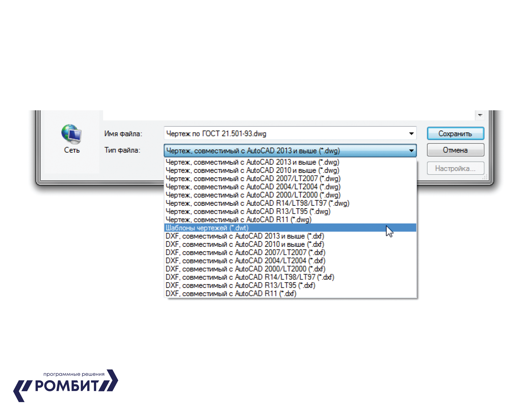
Task: Pick DWG AutoCAD R11 format
Action: [238, 219]
